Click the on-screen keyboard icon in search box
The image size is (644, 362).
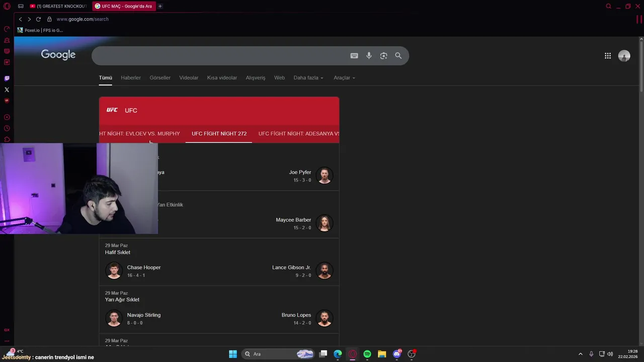coord(354,56)
